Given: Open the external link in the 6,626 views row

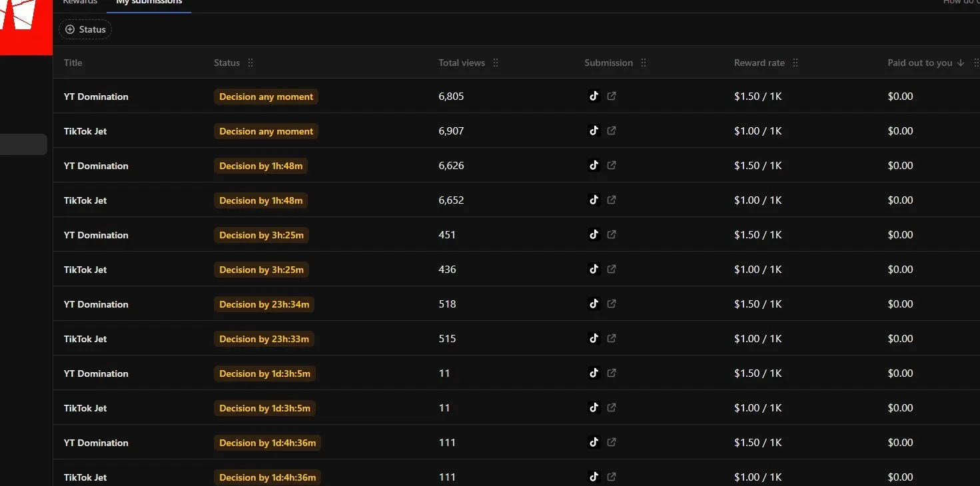Looking at the screenshot, I should pos(612,165).
